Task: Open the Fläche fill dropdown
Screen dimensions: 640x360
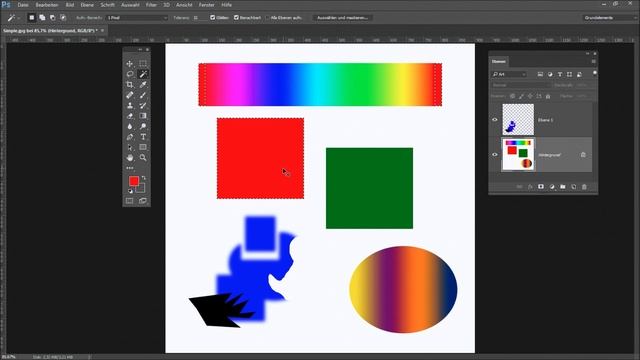Action: click(x=584, y=96)
